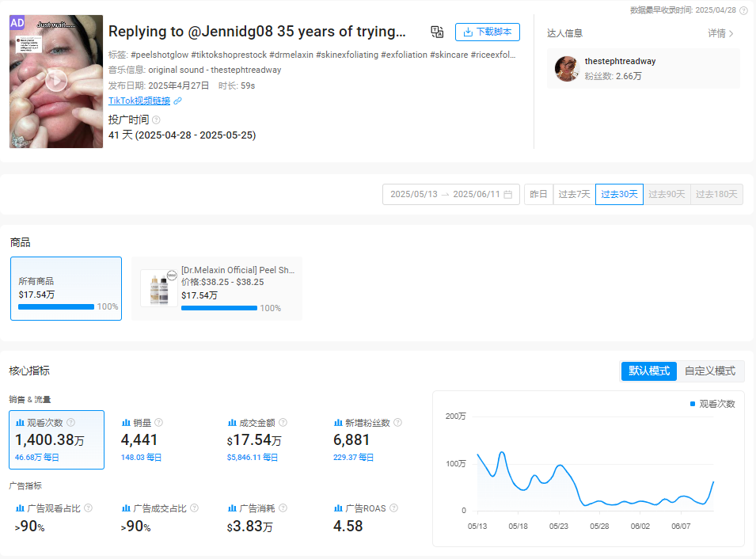Click the 所有商品 progress bar card
Viewport: 756px width, 559px height.
(x=66, y=289)
